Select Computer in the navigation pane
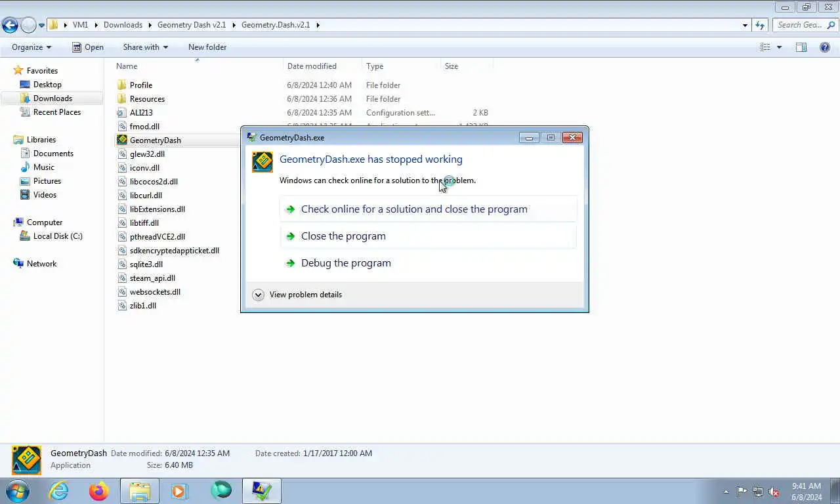This screenshot has height=504, width=840. (x=45, y=222)
